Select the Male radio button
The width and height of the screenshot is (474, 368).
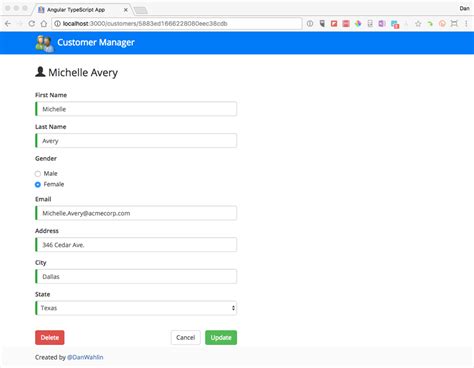tap(38, 174)
